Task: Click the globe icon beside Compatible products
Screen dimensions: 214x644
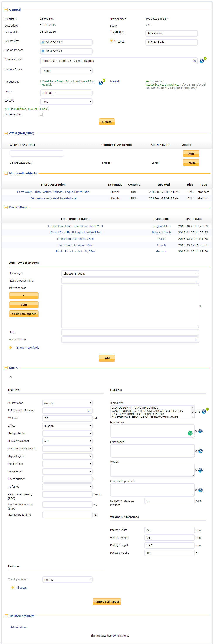Action: point(200,490)
